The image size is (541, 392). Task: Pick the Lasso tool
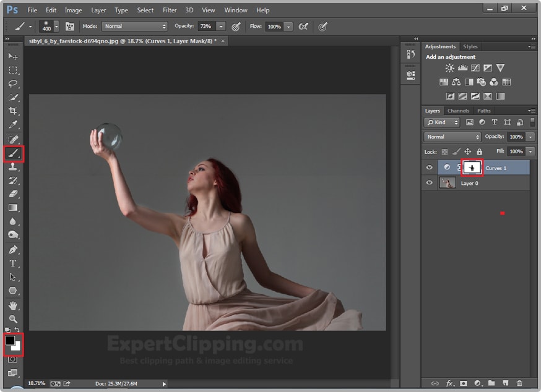13,83
